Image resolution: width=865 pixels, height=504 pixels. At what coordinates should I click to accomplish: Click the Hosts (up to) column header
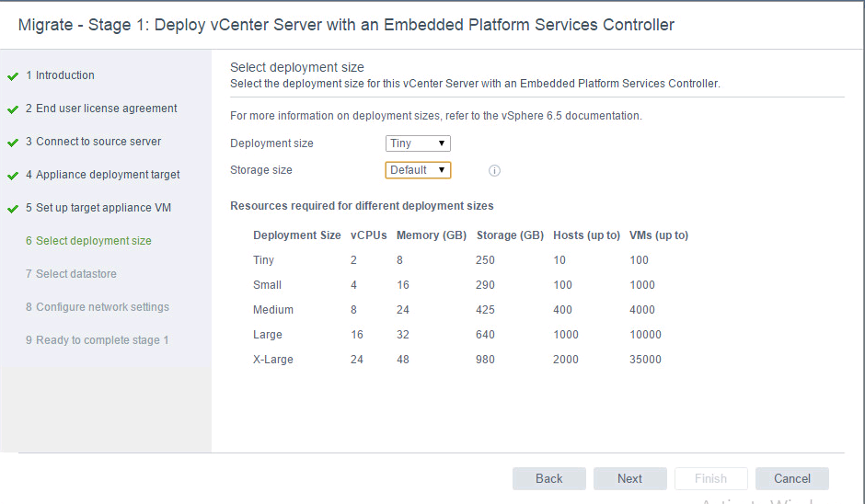[587, 235]
